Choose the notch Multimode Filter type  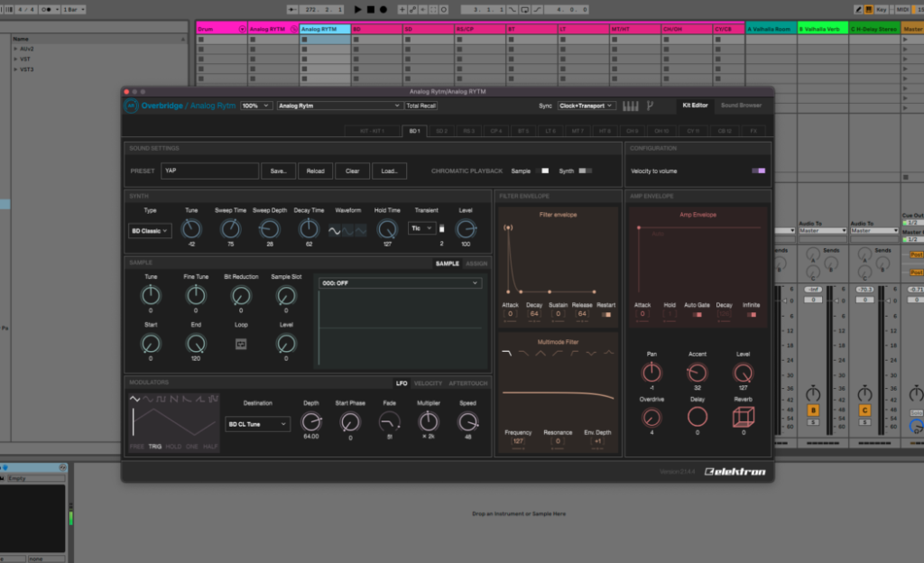click(x=592, y=354)
